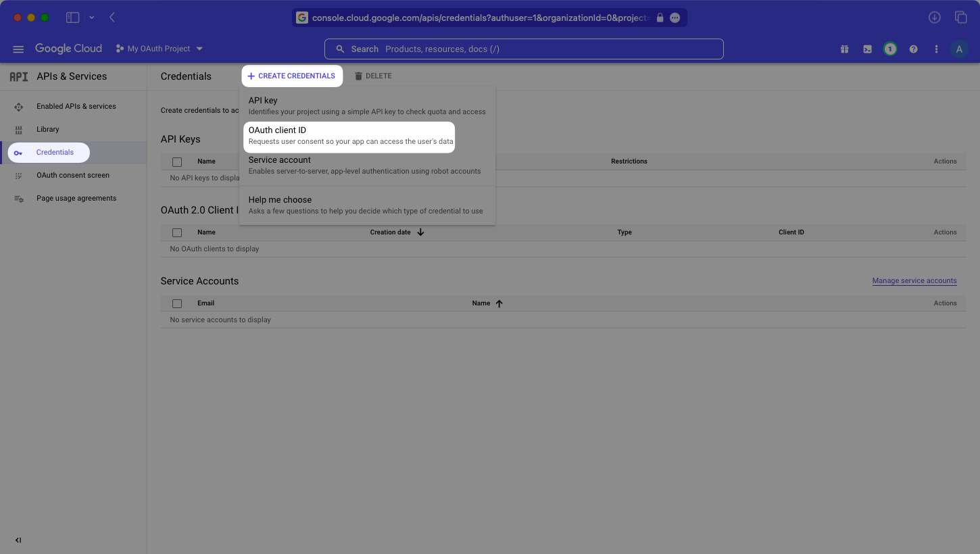Check the Service Accounts select-all checkbox

coord(177,303)
